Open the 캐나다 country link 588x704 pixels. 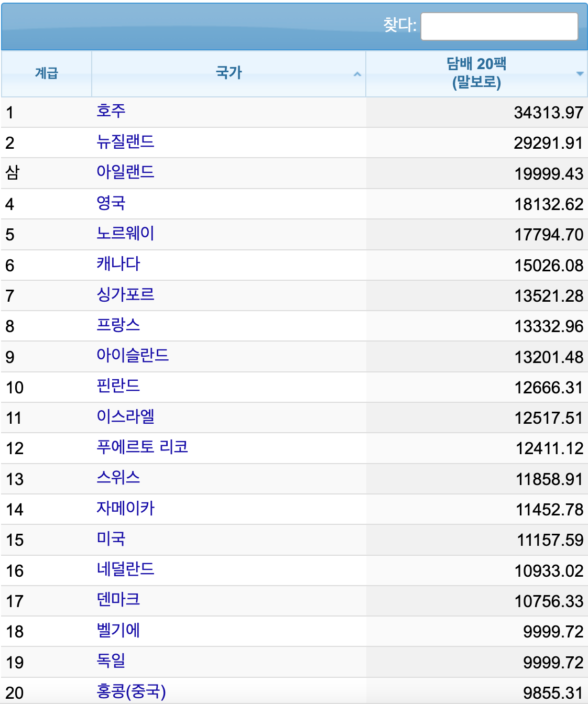118,263
